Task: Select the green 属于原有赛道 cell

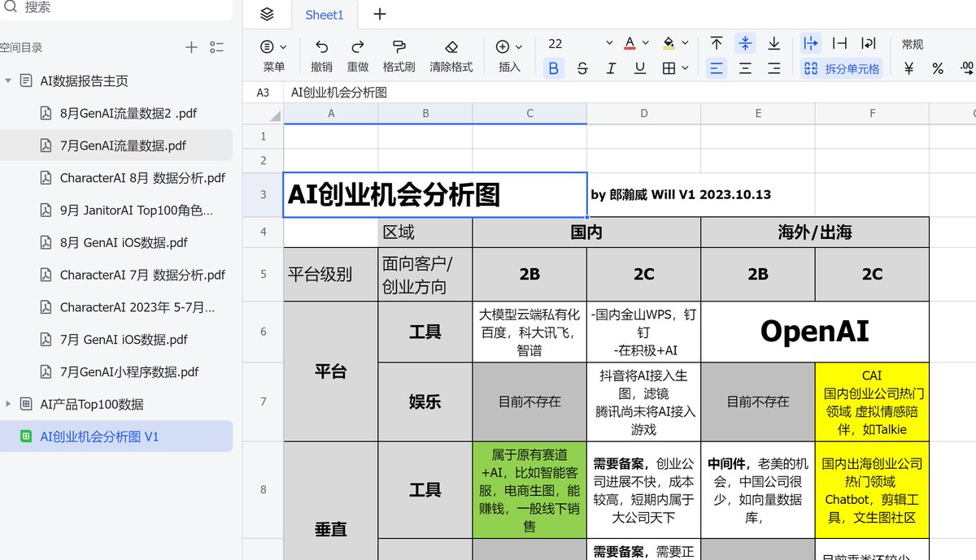Action: (529, 490)
